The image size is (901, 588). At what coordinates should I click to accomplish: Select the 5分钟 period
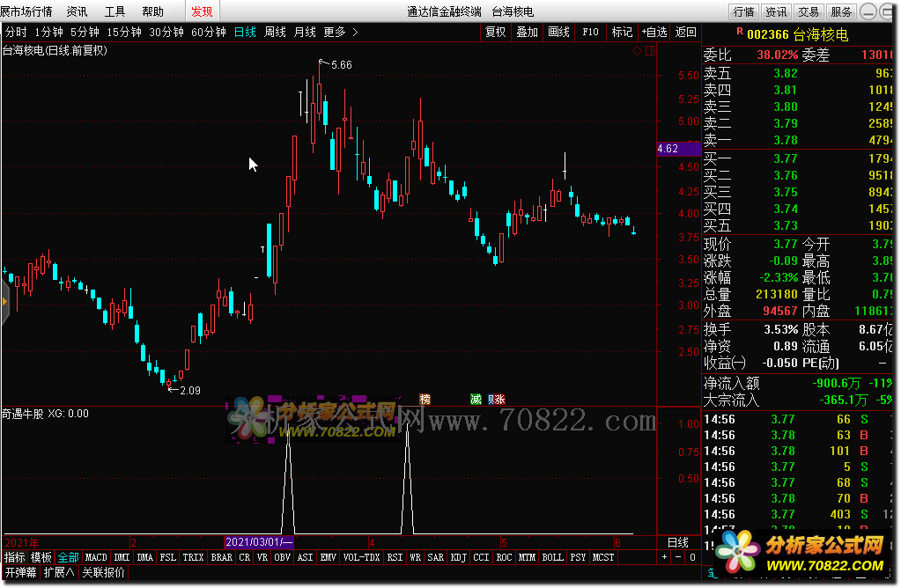click(x=85, y=33)
